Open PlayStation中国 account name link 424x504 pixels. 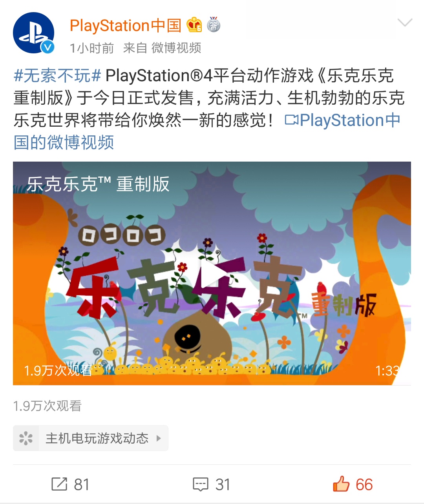(126, 25)
